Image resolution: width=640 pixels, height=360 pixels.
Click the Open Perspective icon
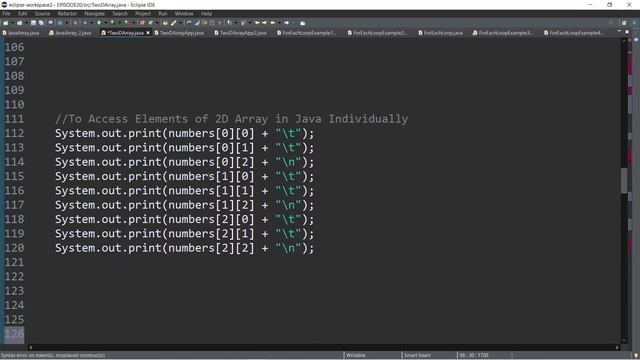pyautogui.click(x=624, y=23)
